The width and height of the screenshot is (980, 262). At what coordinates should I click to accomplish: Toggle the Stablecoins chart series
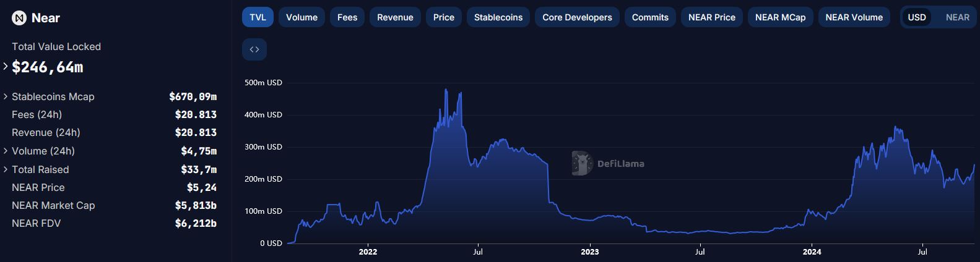498,17
